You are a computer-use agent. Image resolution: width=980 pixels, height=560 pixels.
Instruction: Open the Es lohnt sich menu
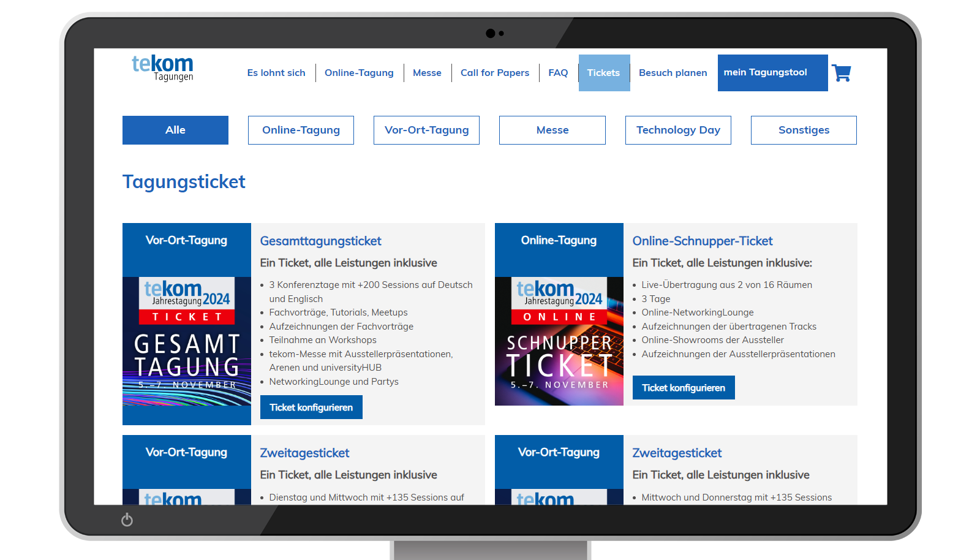point(276,72)
